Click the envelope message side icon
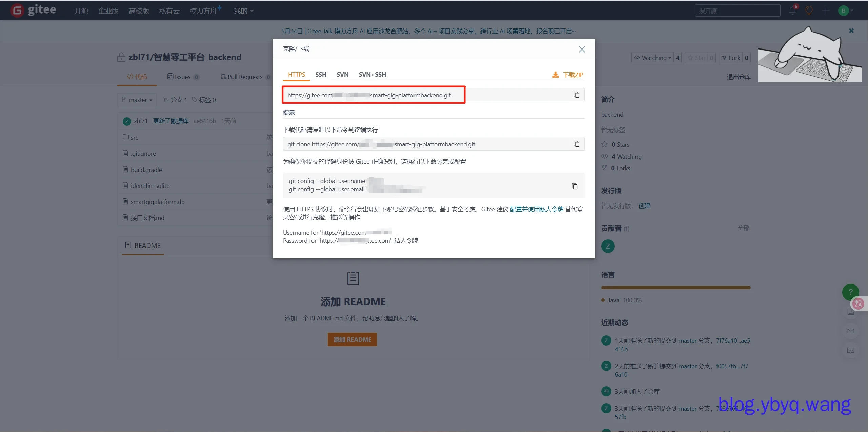This screenshot has width=868, height=432. [x=850, y=331]
